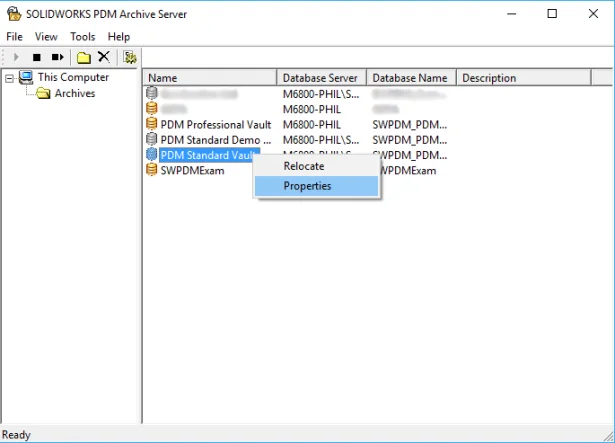Select This Computer in the tree
The width and height of the screenshot is (615, 443).
click(x=73, y=78)
